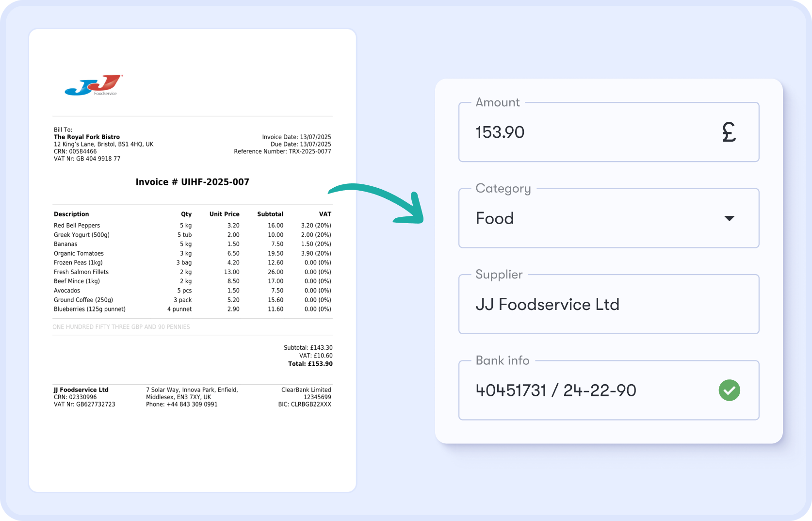
Task: Select a different category from the Food combo box
Action: tap(609, 218)
